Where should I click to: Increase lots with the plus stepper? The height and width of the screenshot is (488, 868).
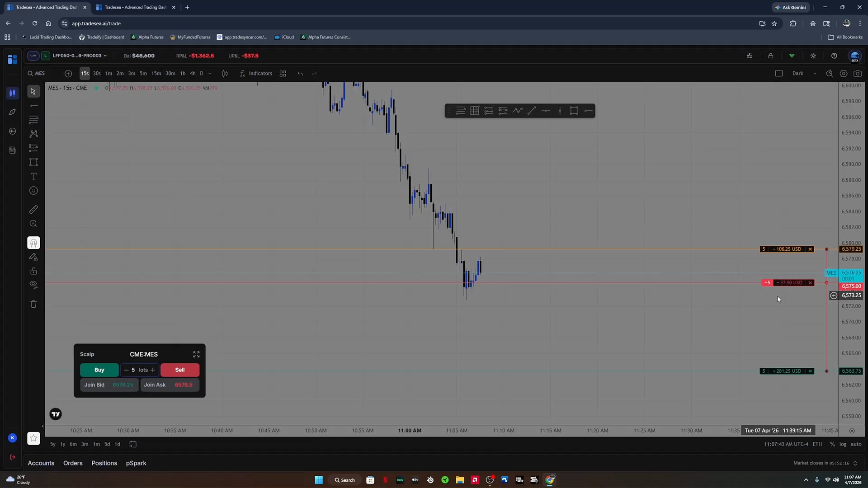point(153,370)
